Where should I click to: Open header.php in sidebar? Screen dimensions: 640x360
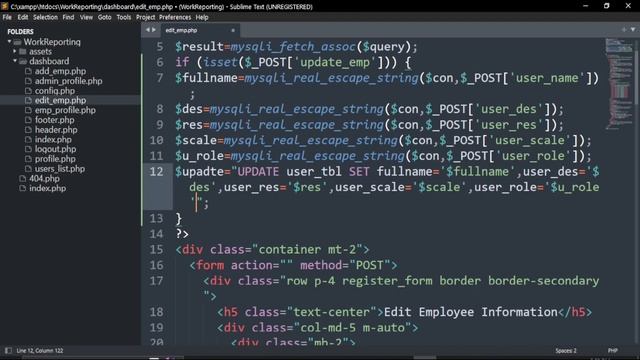pos(56,130)
